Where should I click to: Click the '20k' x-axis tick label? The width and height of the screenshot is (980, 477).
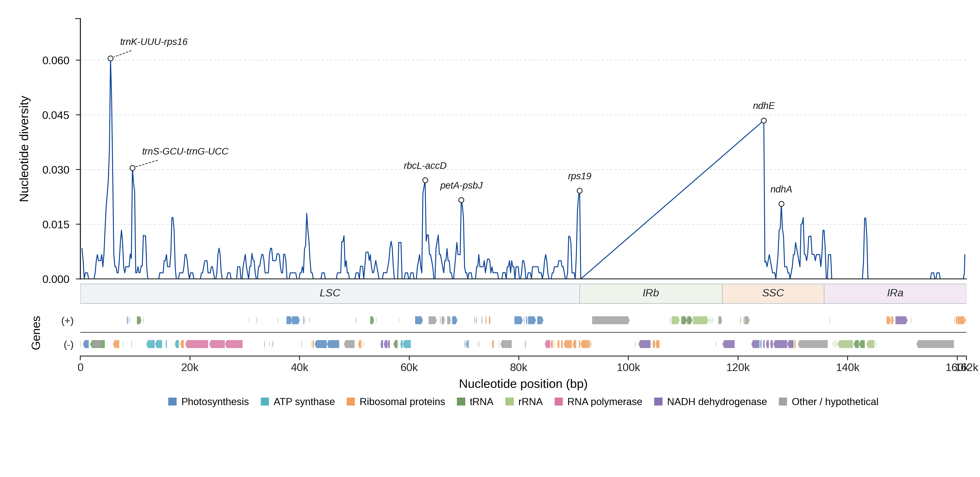click(x=190, y=368)
